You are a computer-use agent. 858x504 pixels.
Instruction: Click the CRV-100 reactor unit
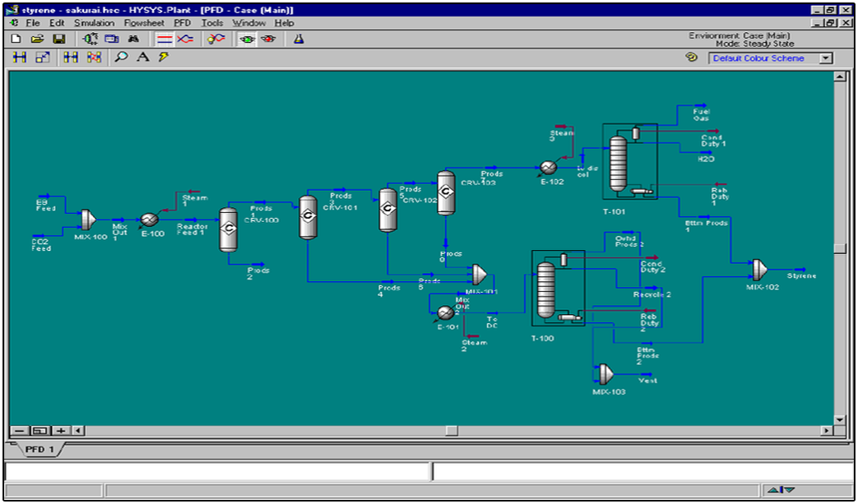click(x=228, y=230)
